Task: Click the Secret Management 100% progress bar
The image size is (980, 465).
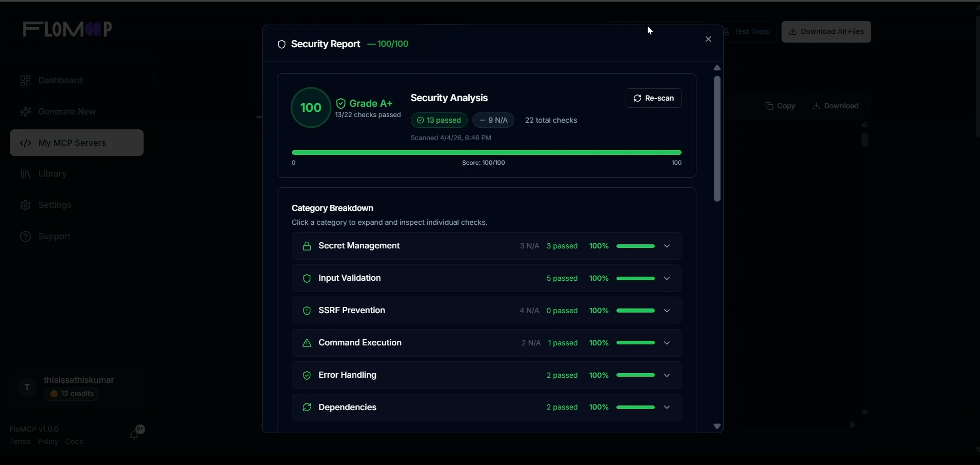Action: [635, 246]
